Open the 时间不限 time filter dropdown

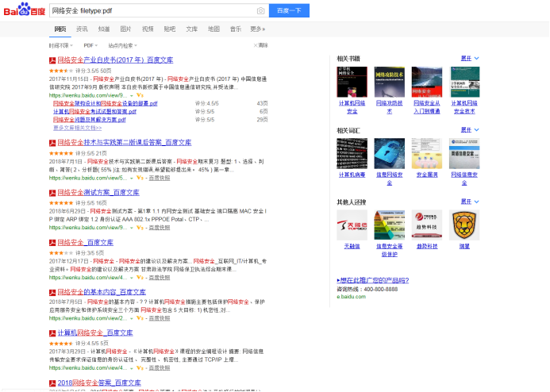(x=60, y=45)
